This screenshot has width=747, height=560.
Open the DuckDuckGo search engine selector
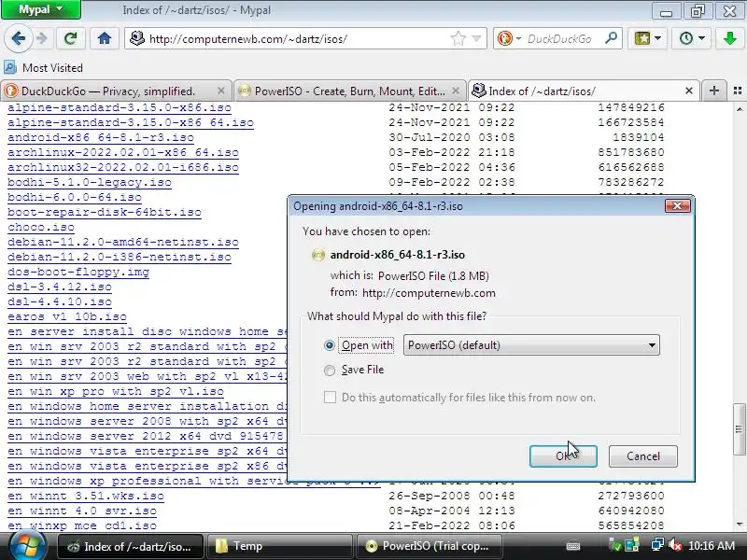[x=509, y=38]
